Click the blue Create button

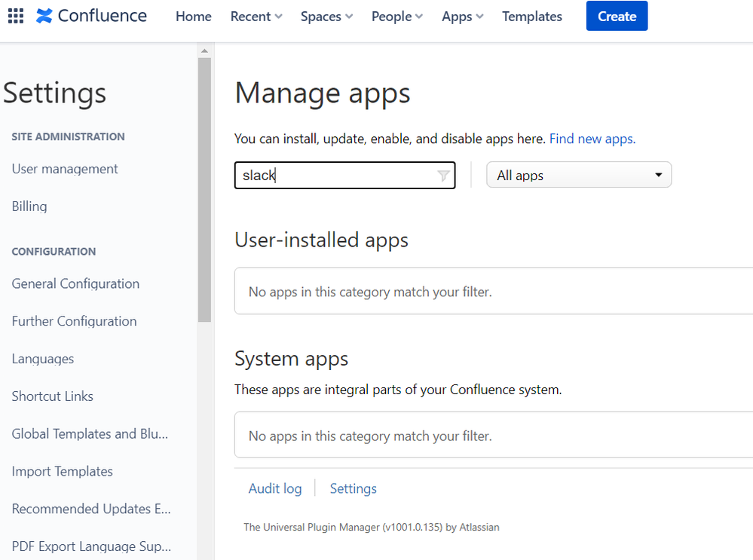(617, 16)
